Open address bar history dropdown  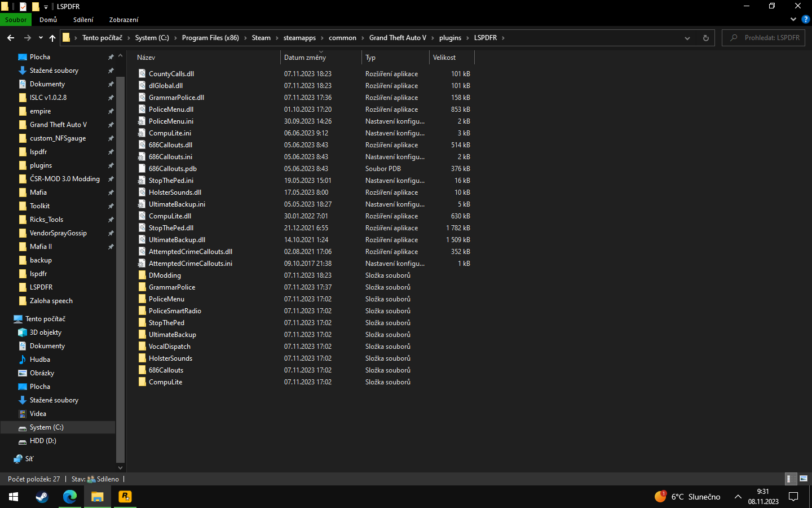687,38
